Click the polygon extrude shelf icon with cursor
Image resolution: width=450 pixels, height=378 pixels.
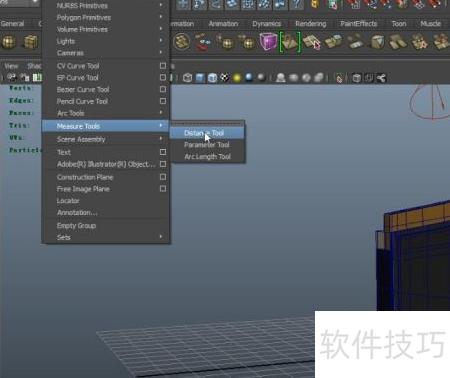[311, 42]
